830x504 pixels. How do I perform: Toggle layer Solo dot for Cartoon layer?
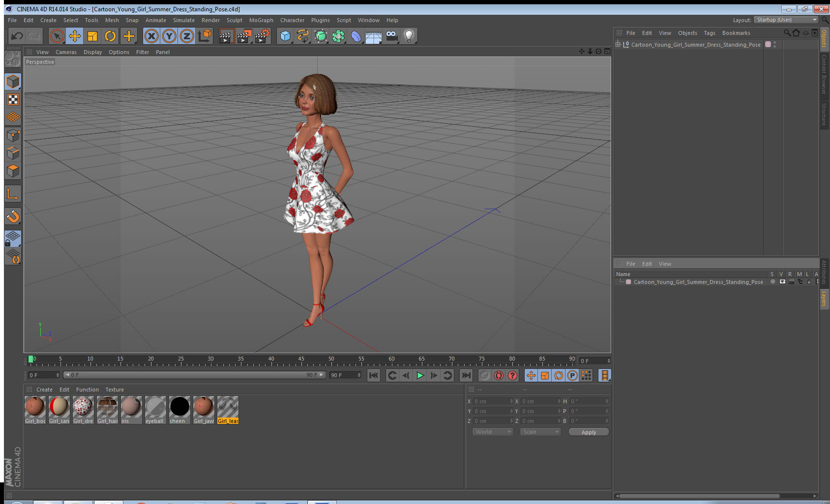coord(773,281)
